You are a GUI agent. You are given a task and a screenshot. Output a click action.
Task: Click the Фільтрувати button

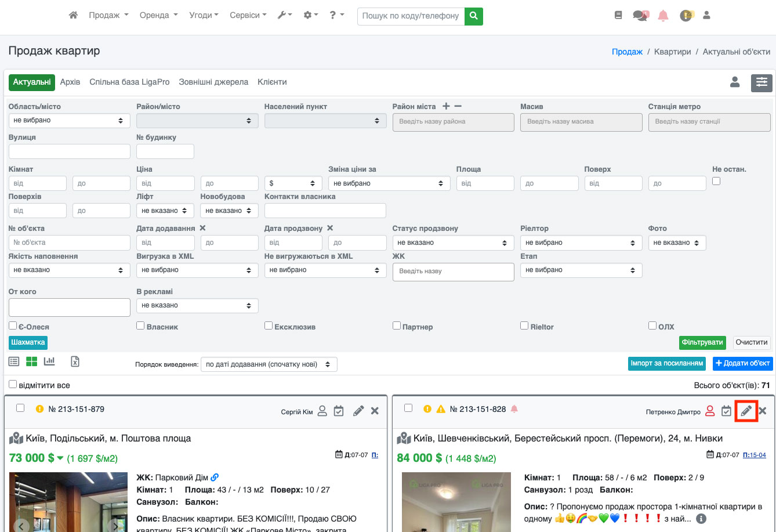[702, 342]
